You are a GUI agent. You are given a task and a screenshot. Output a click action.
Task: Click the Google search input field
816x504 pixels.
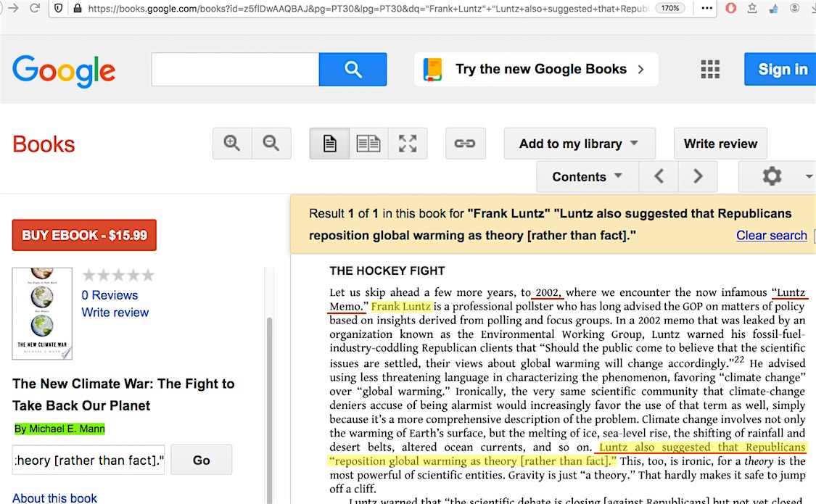coord(235,70)
